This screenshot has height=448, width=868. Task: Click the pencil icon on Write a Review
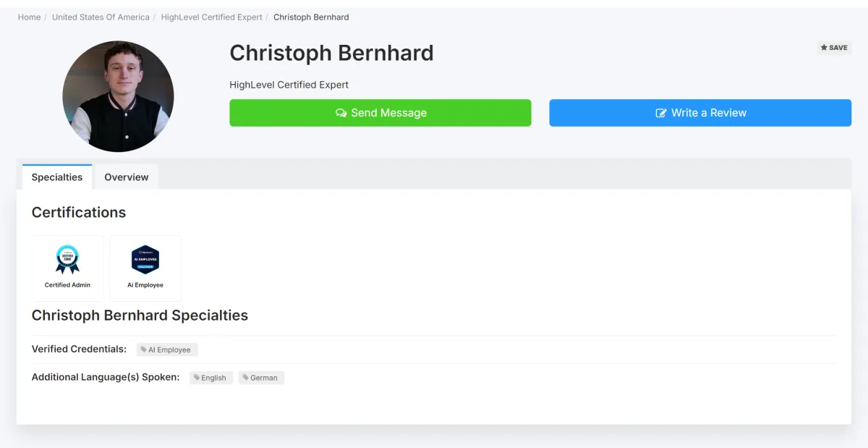(661, 113)
